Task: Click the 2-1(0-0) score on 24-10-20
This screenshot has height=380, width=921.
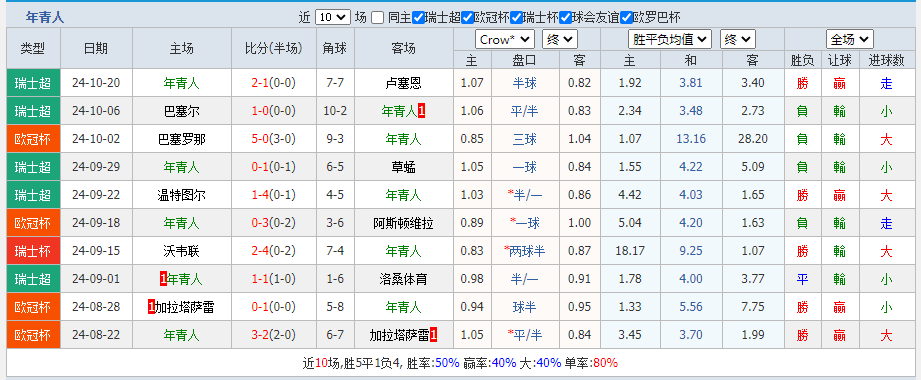Action: pos(274,83)
